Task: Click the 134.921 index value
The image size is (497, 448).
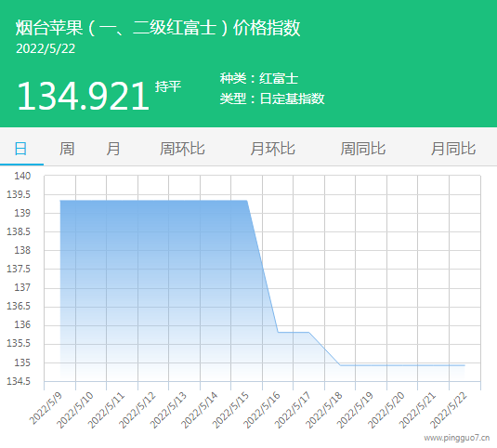Action: [x=83, y=96]
